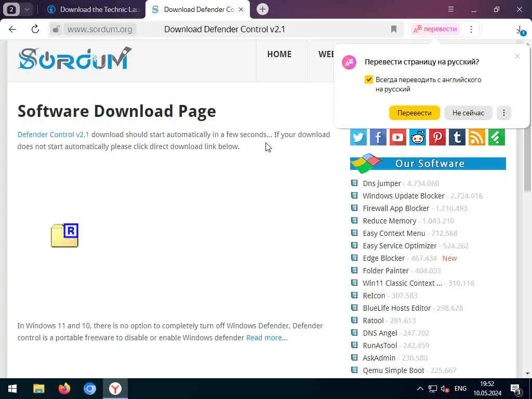Open the Folder Painter link
The width and height of the screenshot is (532, 399).
(x=386, y=270)
